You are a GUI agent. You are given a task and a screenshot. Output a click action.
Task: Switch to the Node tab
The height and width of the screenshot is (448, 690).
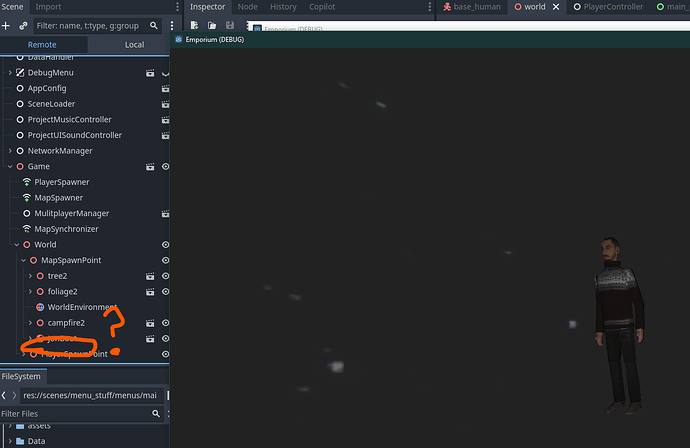point(247,7)
